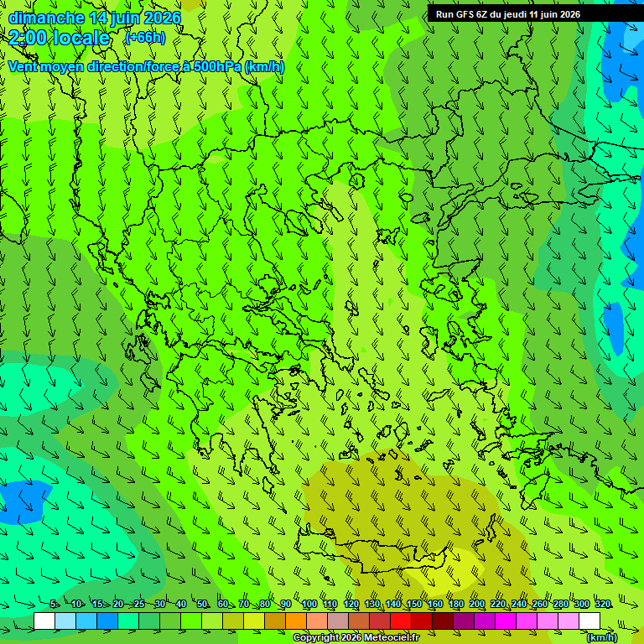Click the legend value '80'
This screenshot has width=644, height=644.
point(264,604)
